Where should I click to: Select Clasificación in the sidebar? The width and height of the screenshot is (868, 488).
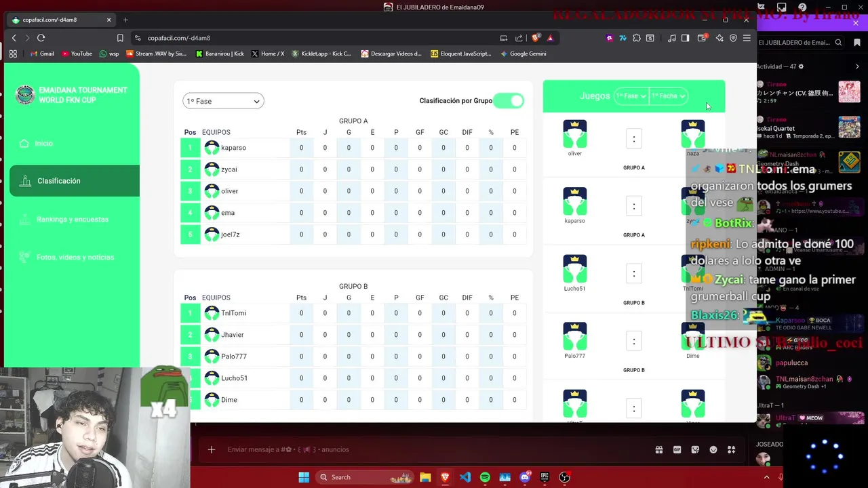pos(75,181)
